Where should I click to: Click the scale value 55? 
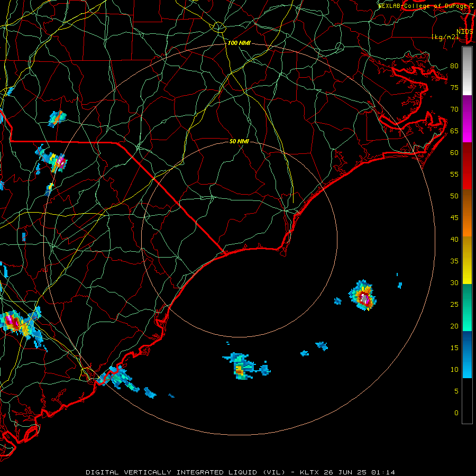(454, 174)
